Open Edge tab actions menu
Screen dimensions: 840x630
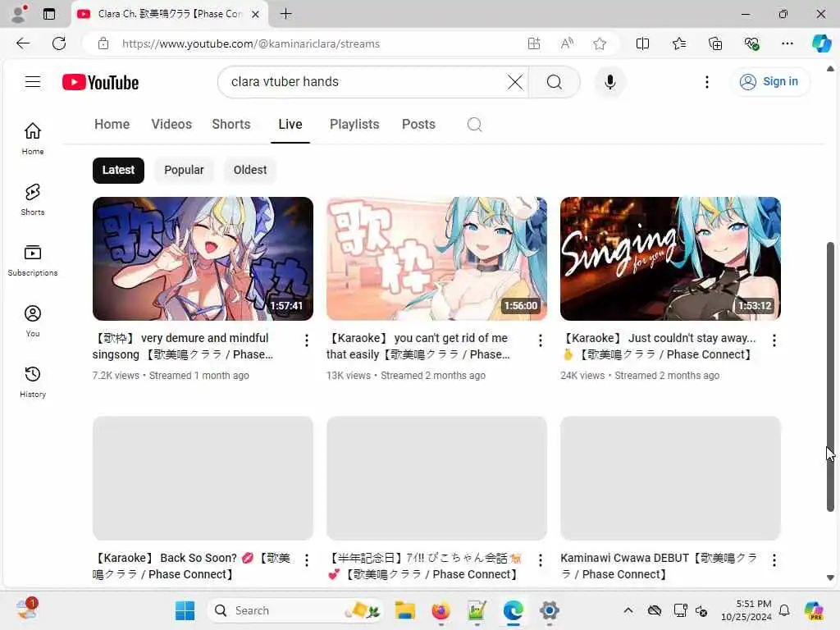(48, 14)
